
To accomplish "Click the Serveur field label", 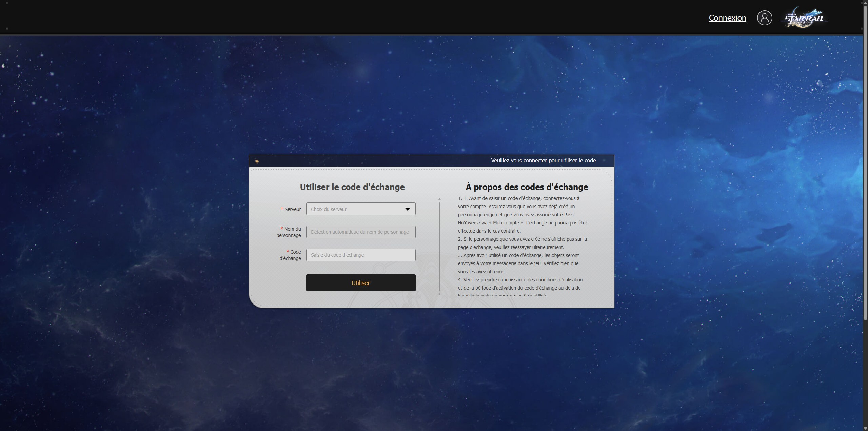I will coord(293,209).
